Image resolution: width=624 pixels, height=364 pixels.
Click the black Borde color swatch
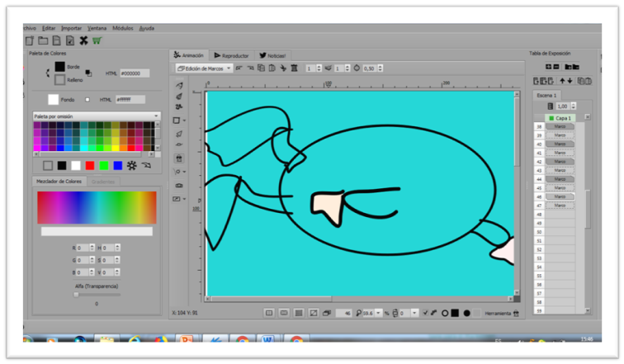pyautogui.click(x=59, y=67)
